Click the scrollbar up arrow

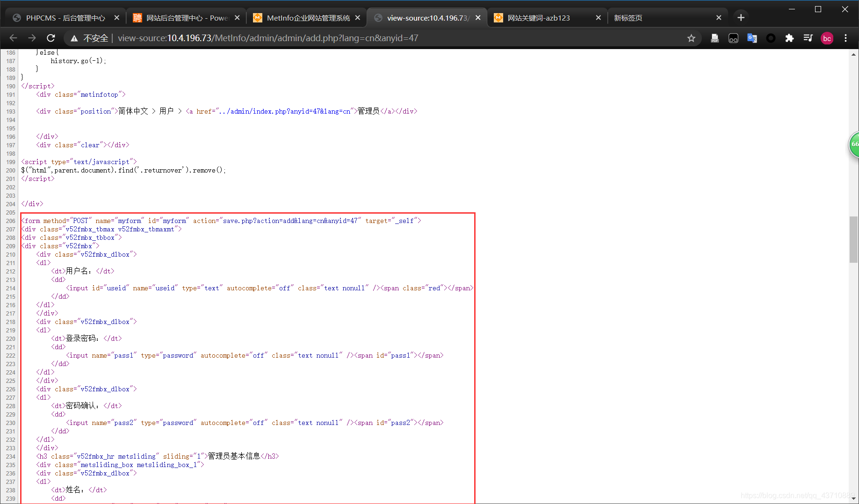click(x=854, y=54)
